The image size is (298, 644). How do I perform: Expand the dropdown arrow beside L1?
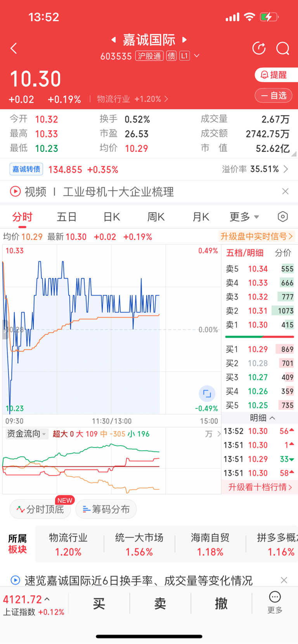point(197,56)
